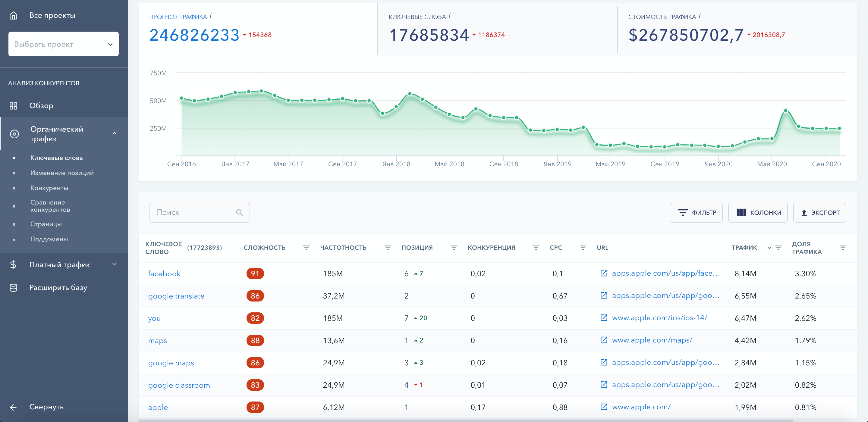Open filter icon in Сложность column
The width and height of the screenshot is (868, 422).
click(306, 248)
